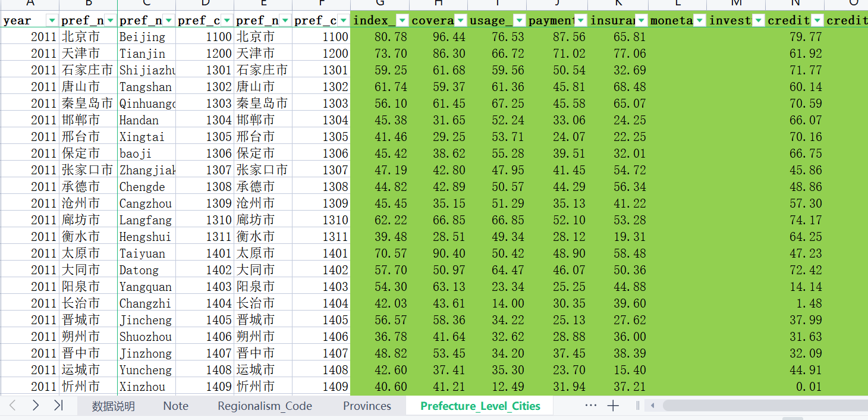Open the payment column filter dropdown
This screenshot has height=420, width=868.
click(580, 21)
